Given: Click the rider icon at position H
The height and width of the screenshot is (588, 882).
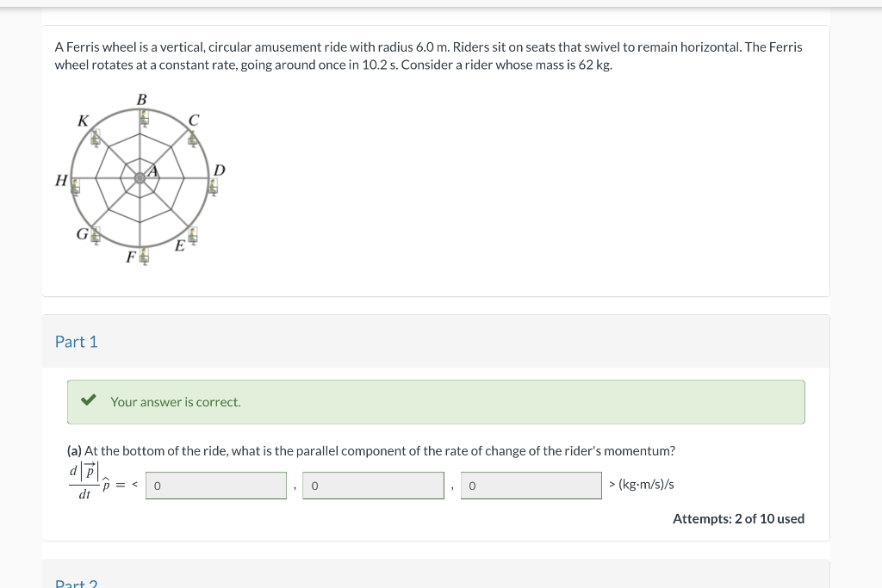Looking at the screenshot, I should [x=76, y=187].
